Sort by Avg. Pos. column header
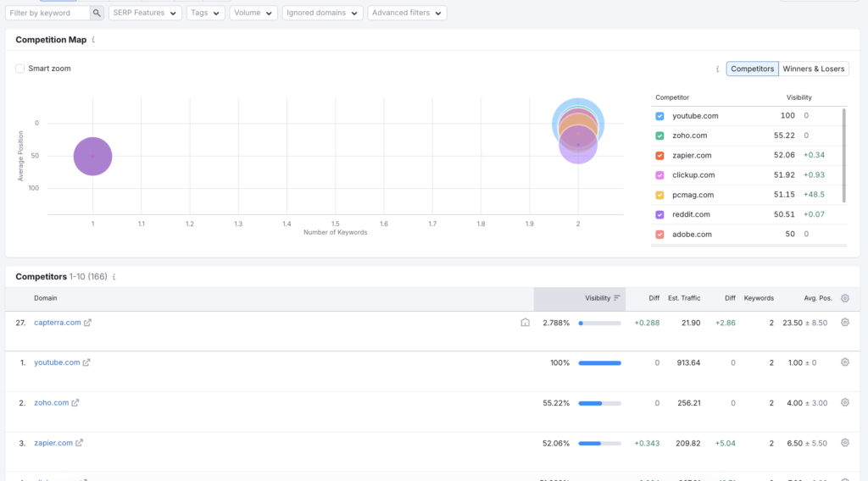 click(818, 298)
